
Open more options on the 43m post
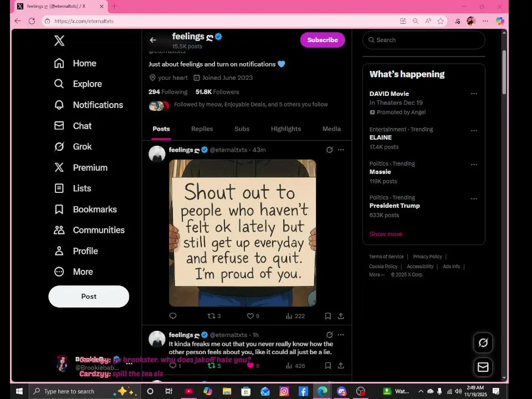click(x=341, y=150)
